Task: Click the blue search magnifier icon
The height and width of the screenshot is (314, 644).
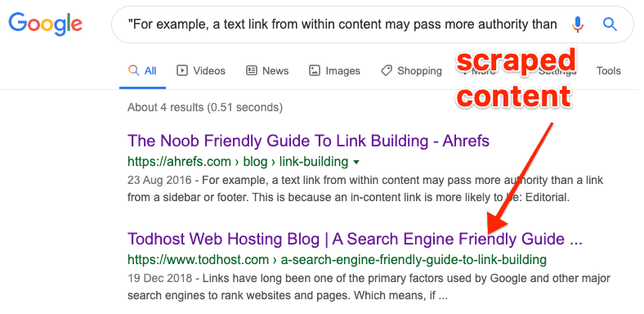Action: pos(610,25)
